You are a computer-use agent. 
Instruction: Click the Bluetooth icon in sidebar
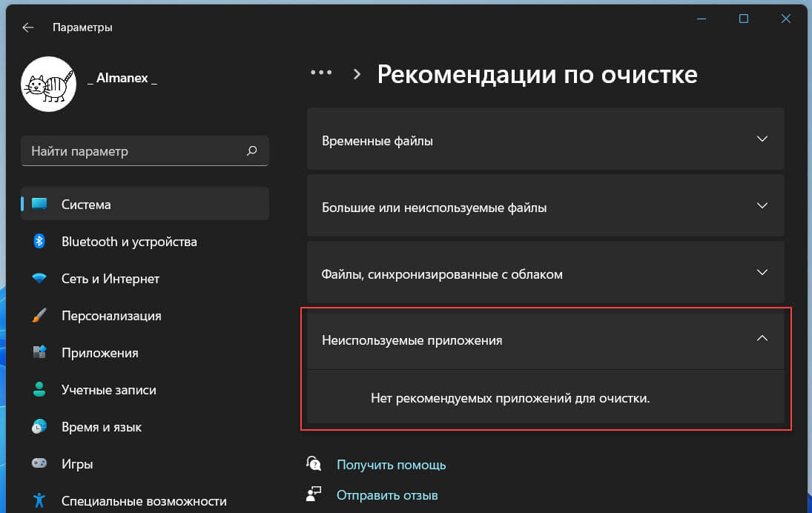39,241
